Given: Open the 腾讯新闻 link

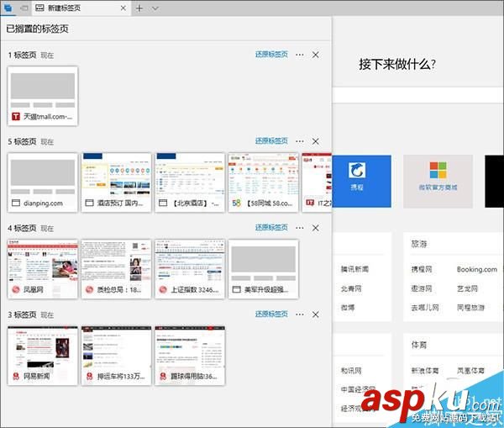Looking at the screenshot, I should click(354, 269).
